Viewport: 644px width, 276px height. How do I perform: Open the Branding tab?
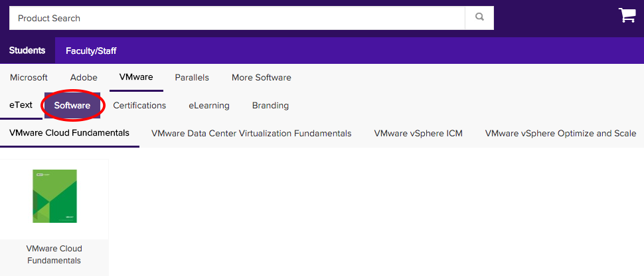coord(270,105)
